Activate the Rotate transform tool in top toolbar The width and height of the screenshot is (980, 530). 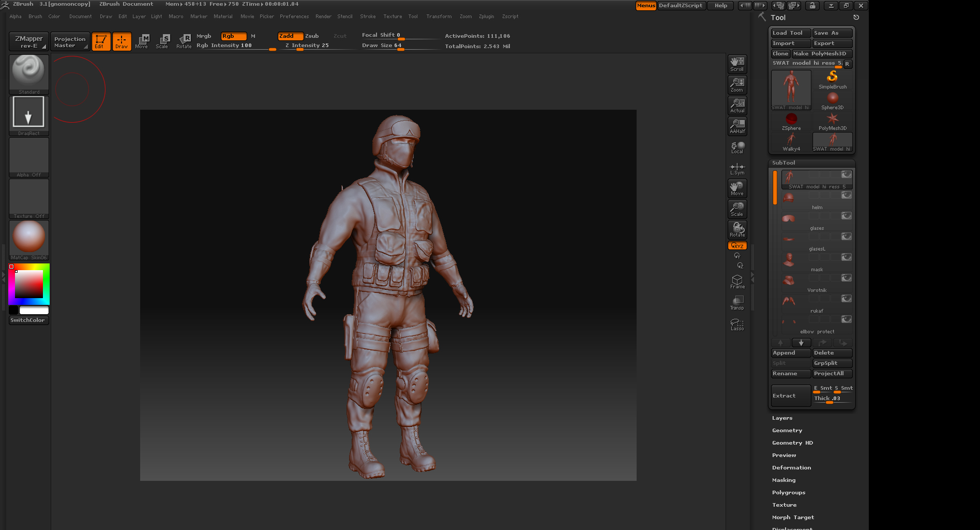tap(184, 41)
